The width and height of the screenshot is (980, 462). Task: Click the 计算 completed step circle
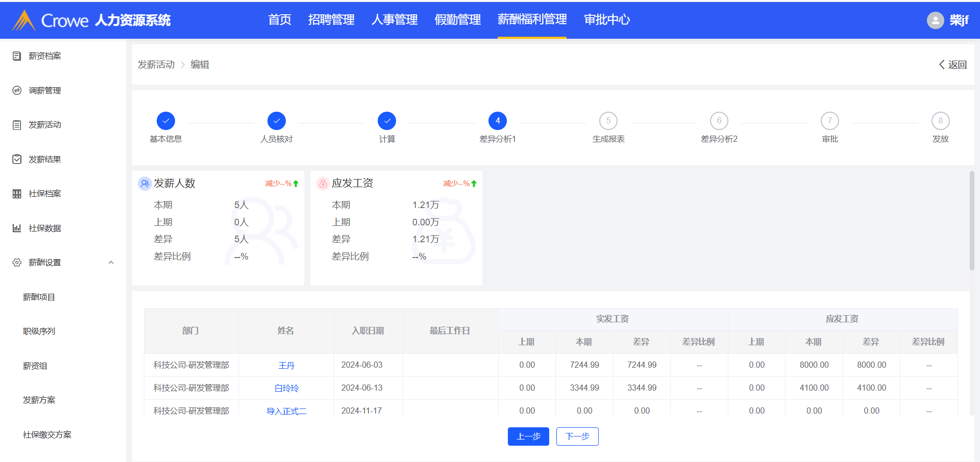click(x=387, y=121)
